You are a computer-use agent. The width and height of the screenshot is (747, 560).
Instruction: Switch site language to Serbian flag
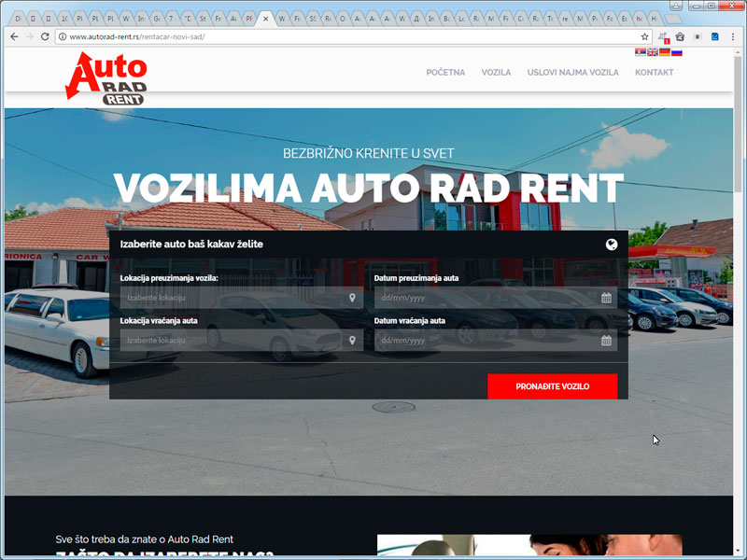(x=641, y=52)
